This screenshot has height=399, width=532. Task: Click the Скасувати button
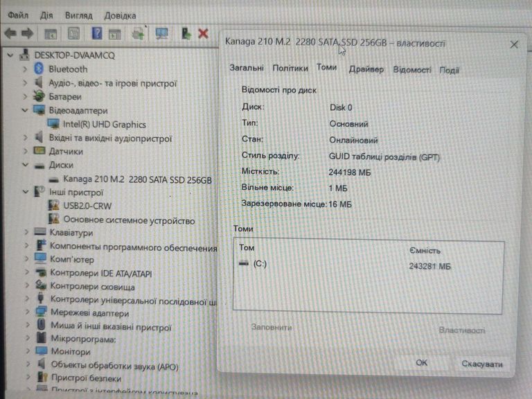(482, 364)
